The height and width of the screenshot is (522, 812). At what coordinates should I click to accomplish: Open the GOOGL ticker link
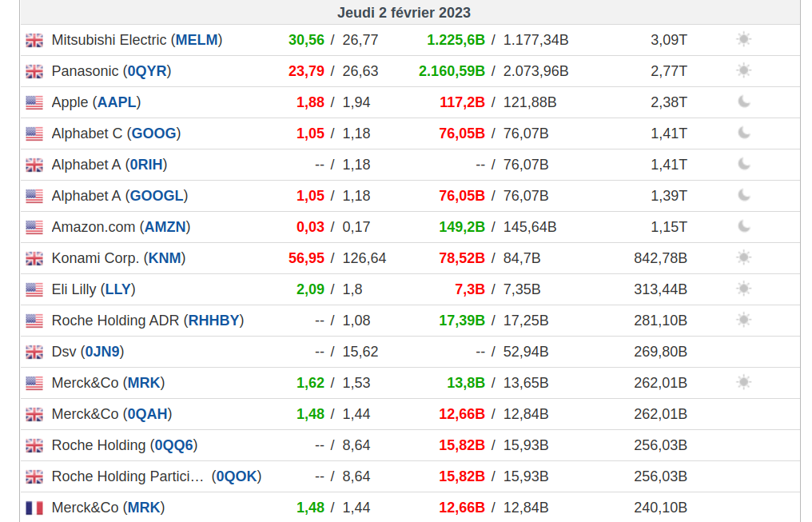(x=157, y=196)
